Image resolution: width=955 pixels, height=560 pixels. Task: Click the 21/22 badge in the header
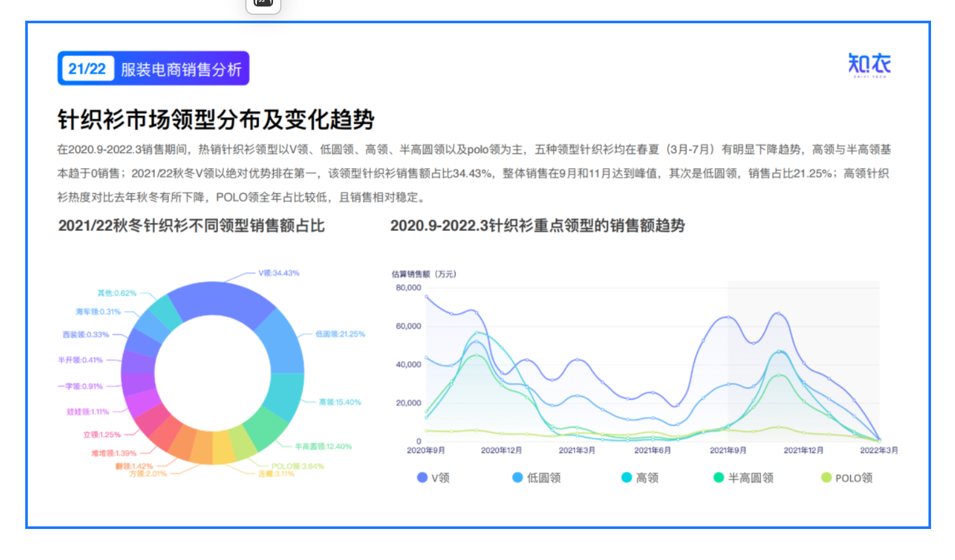point(87,69)
